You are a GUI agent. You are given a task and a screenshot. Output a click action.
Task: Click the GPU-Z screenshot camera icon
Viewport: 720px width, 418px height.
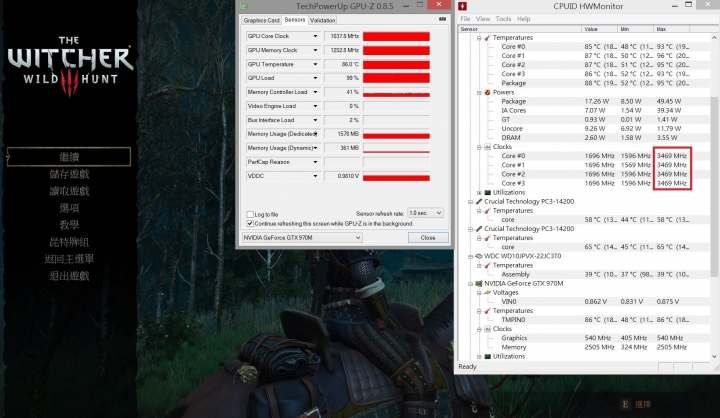point(442,19)
